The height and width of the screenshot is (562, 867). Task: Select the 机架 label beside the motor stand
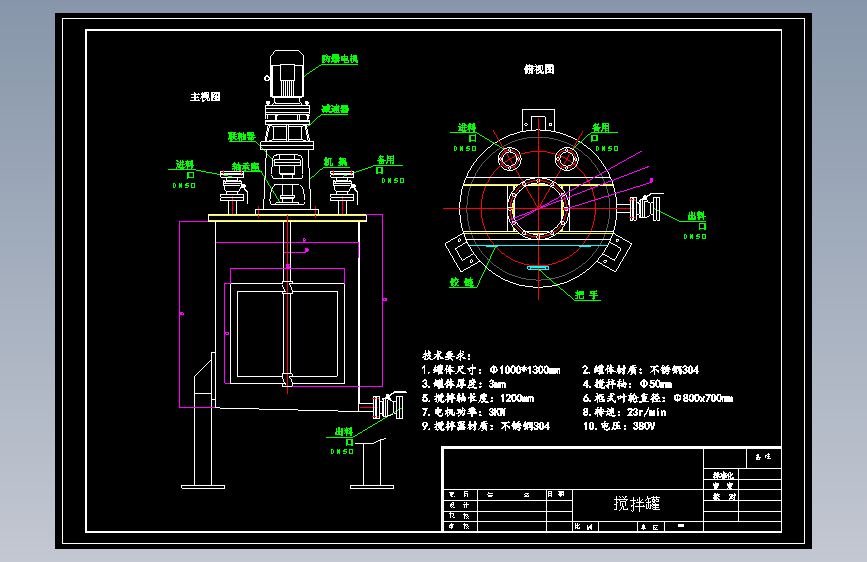[x=336, y=162]
